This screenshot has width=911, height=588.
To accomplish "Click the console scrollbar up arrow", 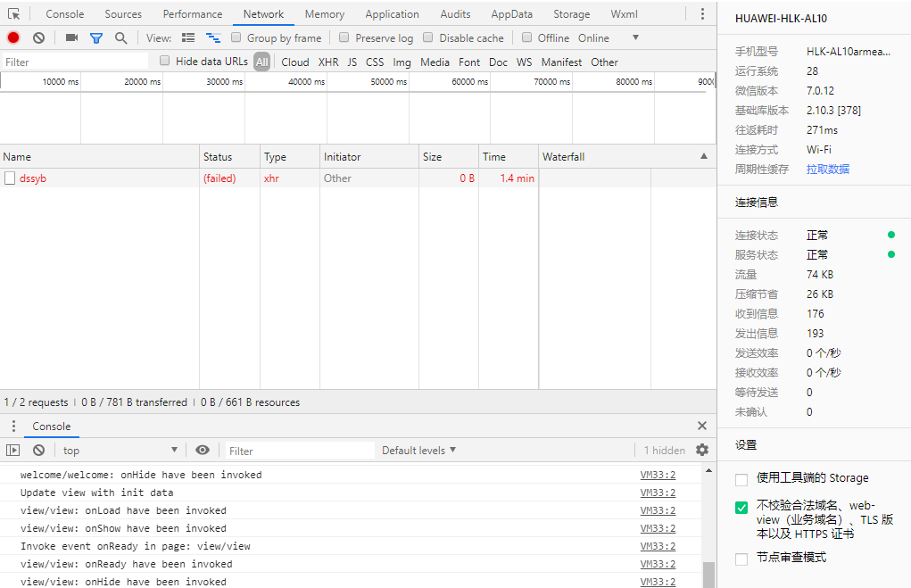I will click(x=708, y=470).
